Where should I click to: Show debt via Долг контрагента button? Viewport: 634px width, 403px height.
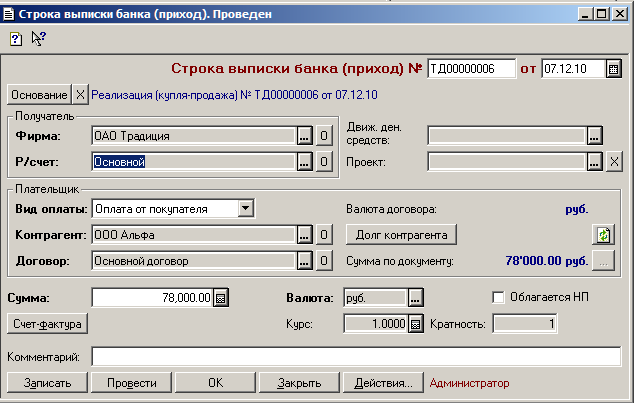click(401, 235)
